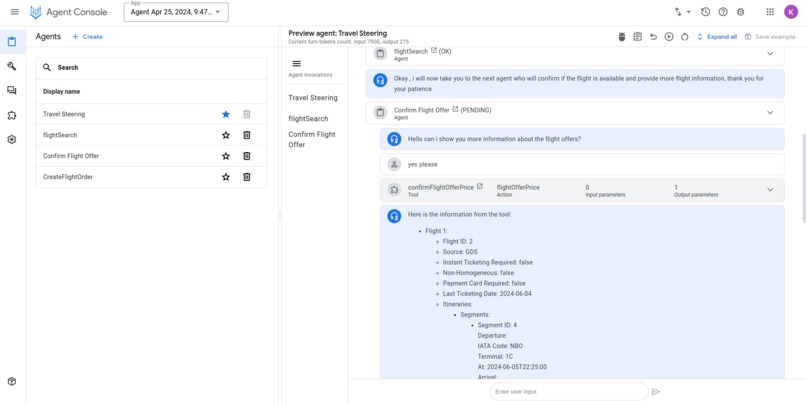Open confirmFlightOfferPrice tool external link
Image resolution: width=806 pixels, height=404 pixels.
click(480, 187)
